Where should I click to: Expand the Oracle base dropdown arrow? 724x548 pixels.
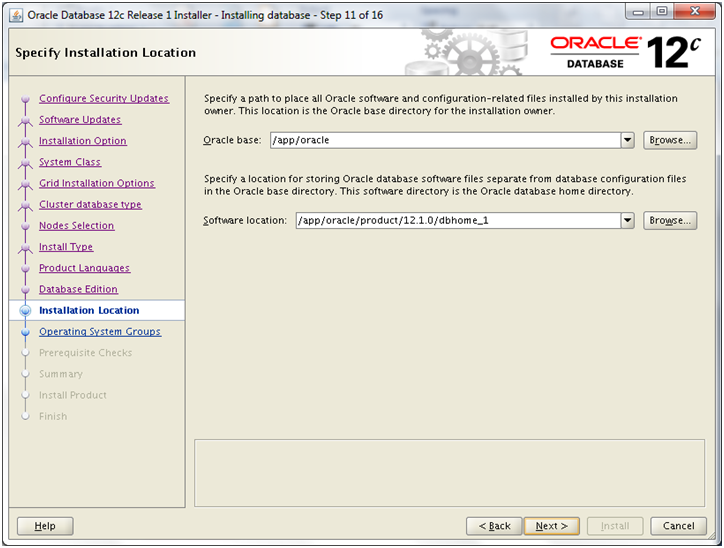627,140
